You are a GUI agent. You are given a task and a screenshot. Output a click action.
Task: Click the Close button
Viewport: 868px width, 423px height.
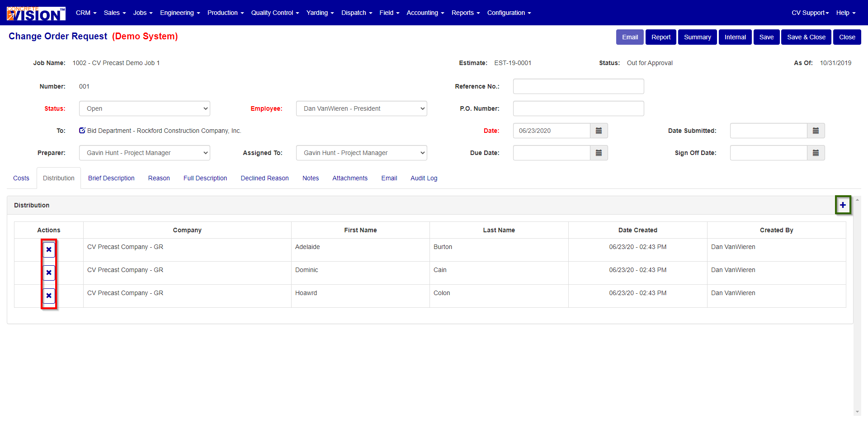pos(847,37)
